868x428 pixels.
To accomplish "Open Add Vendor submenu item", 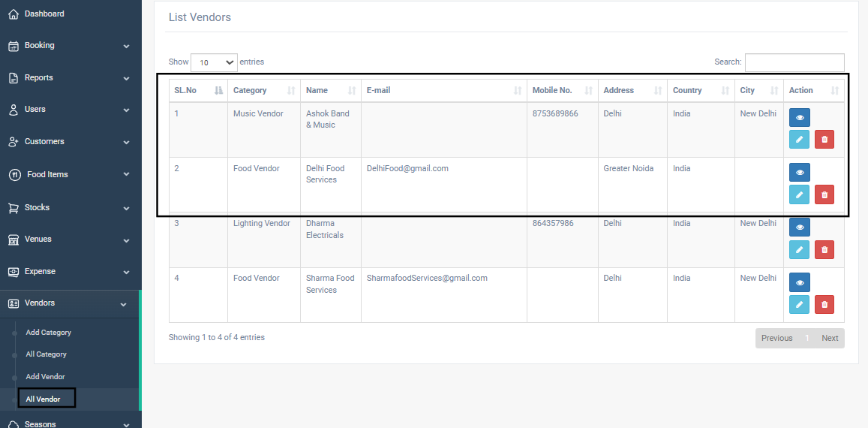I will (46, 377).
